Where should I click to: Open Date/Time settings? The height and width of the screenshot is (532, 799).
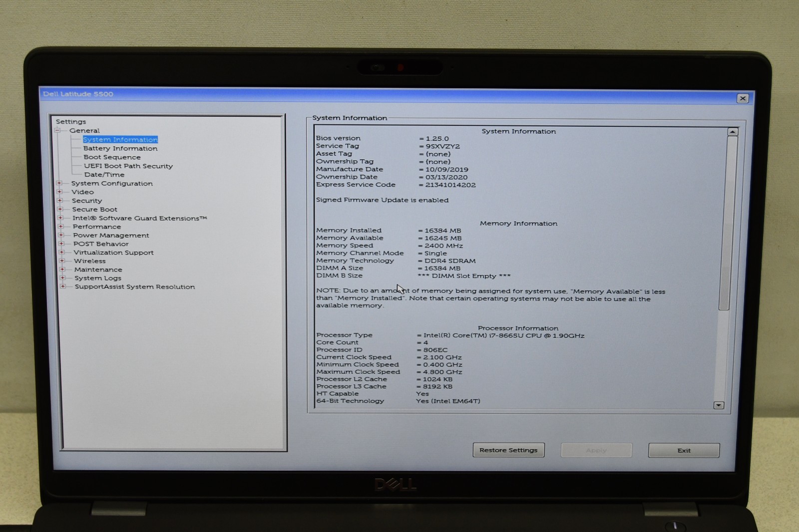click(x=104, y=175)
